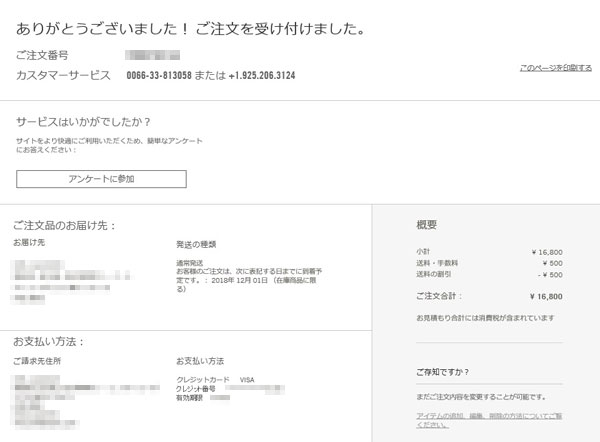The width and height of the screenshot is (600, 442).
Task: Click the ご注文合計 order total row
Action: click(489, 296)
